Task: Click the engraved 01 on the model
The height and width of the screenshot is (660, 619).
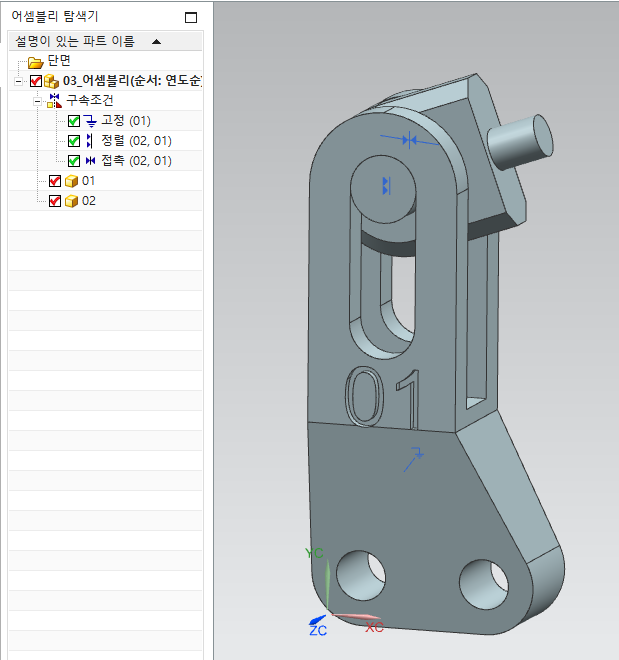Action: [382, 396]
